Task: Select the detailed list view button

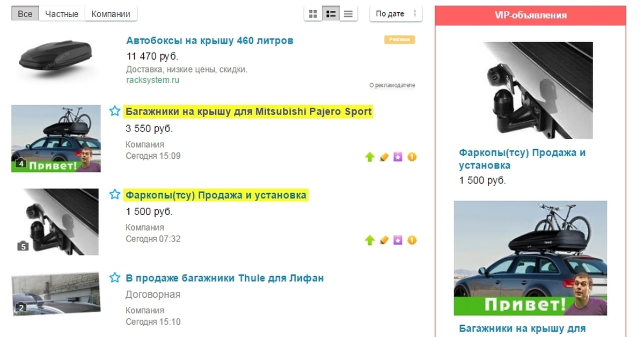Action: click(331, 14)
